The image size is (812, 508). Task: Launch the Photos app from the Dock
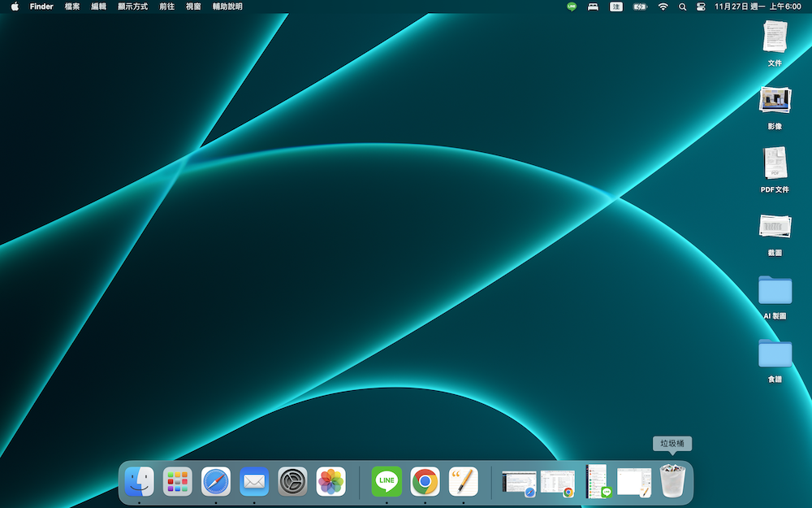[330, 481]
